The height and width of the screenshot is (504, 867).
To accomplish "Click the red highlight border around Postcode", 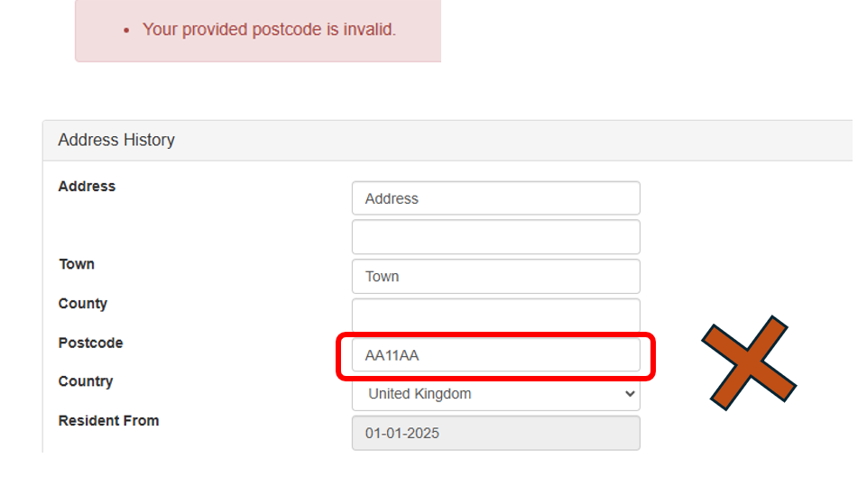I will point(652,356).
